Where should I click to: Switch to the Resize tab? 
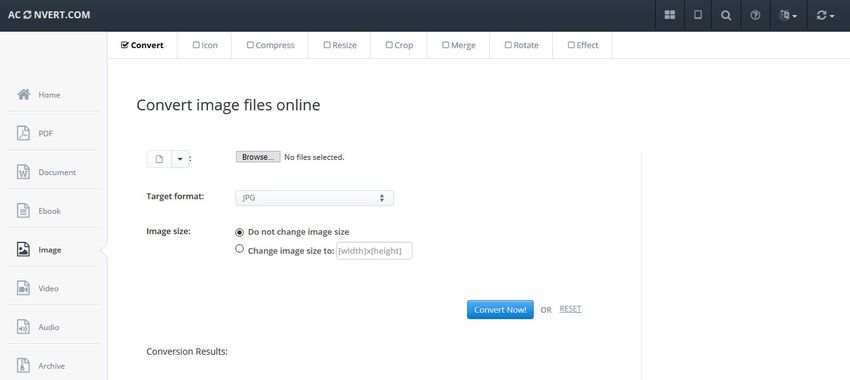click(x=340, y=45)
